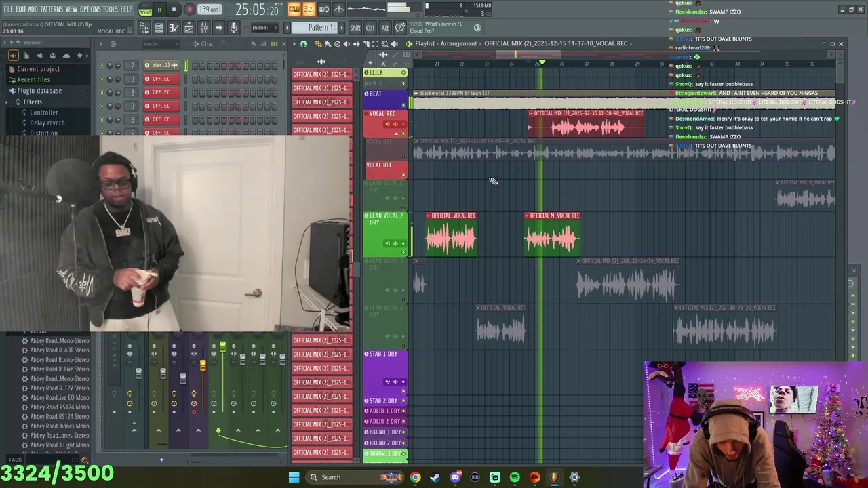
Task: Select the playlist slice tool
Action: [366, 44]
